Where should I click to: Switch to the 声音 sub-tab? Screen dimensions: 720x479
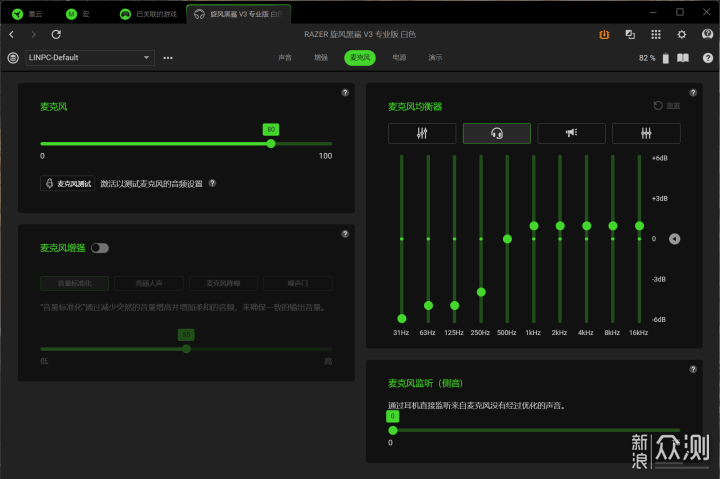pos(285,58)
